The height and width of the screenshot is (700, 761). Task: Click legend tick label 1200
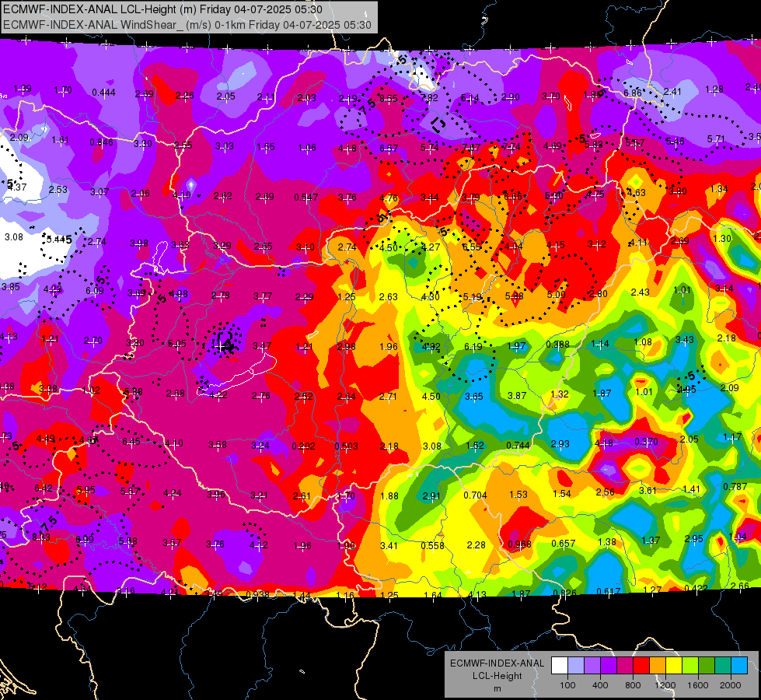coord(665,685)
